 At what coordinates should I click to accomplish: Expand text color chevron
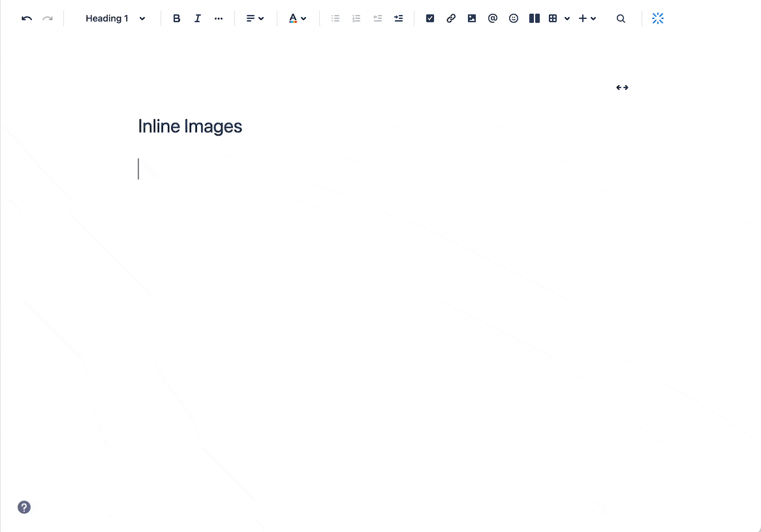(x=304, y=18)
